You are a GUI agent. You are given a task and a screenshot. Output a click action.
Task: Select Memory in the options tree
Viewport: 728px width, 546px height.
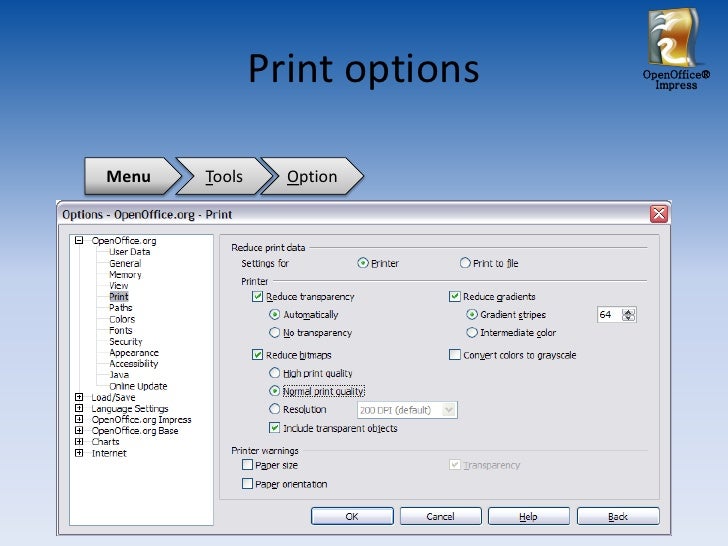tap(125, 274)
